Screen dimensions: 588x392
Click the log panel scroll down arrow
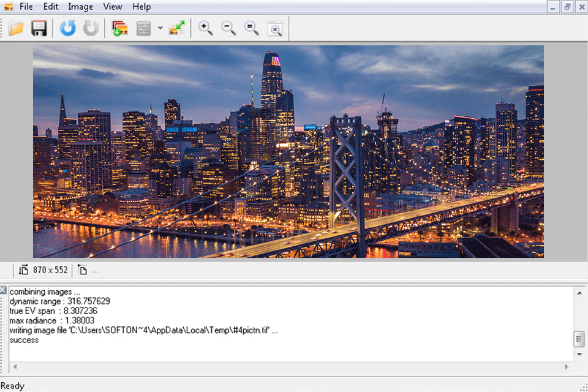point(579,355)
